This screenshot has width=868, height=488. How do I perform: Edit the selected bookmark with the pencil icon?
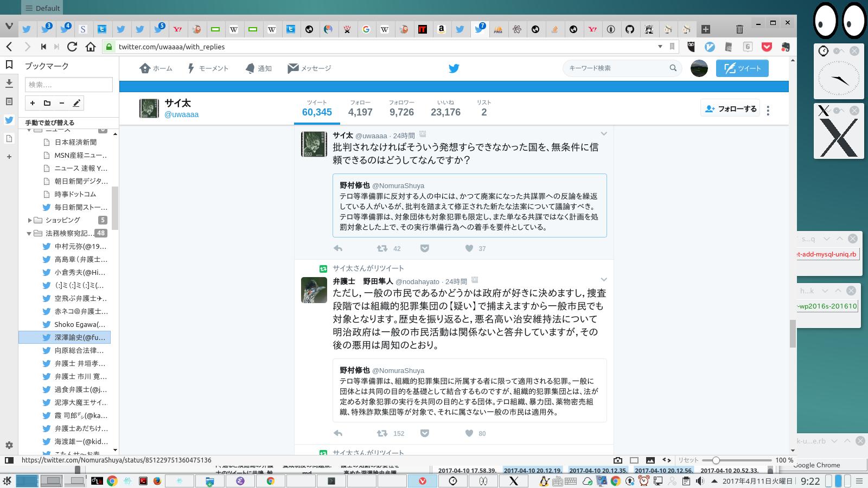76,103
